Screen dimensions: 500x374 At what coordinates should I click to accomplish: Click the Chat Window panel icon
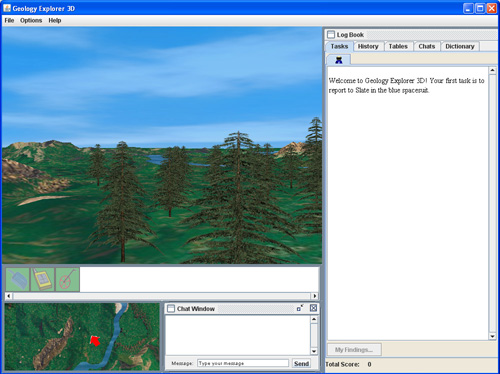click(171, 309)
